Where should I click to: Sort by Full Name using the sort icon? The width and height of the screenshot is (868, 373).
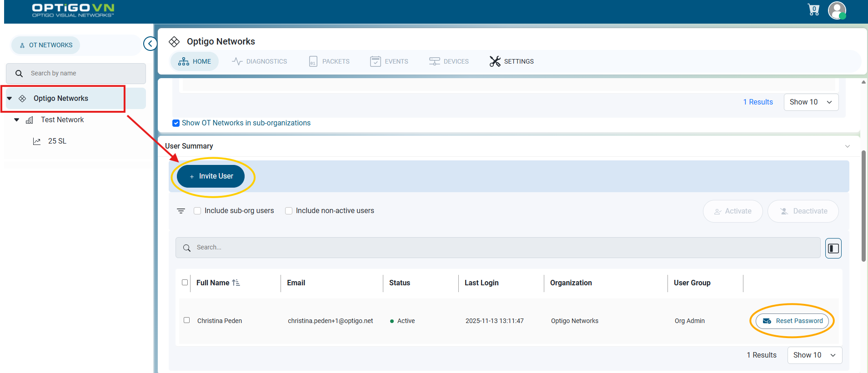click(236, 283)
